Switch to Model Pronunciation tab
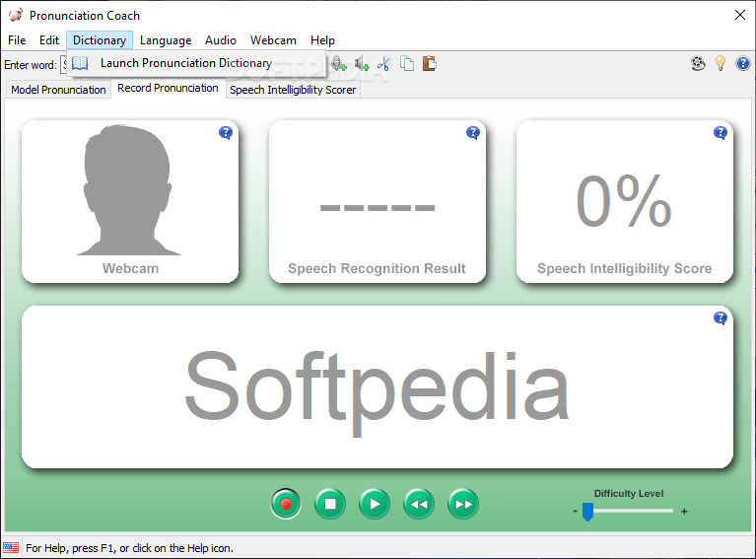 click(x=58, y=90)
